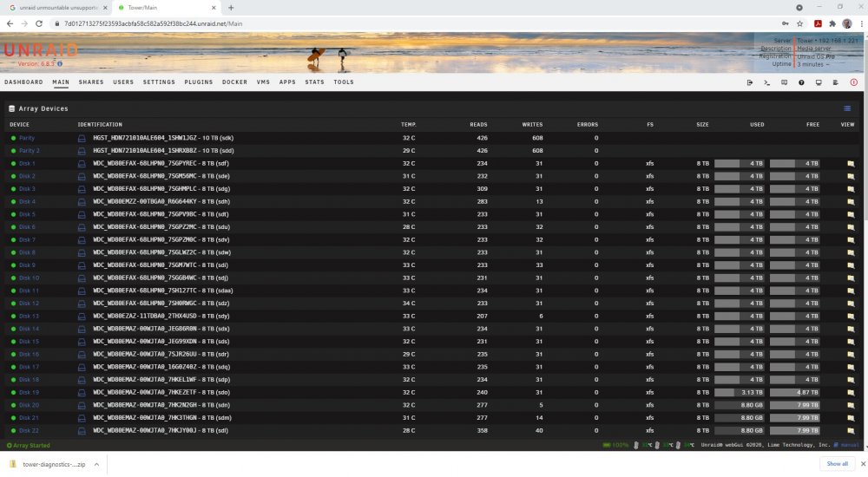This screenshot has height=477, width=868.
Task: Open the Parity device link
Action: click(x=27, y=139)
